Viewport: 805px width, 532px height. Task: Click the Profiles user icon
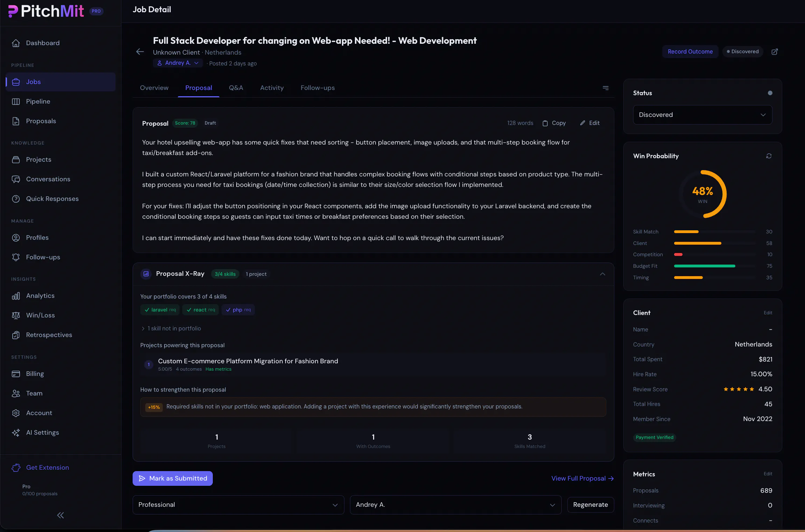(16, 238)
